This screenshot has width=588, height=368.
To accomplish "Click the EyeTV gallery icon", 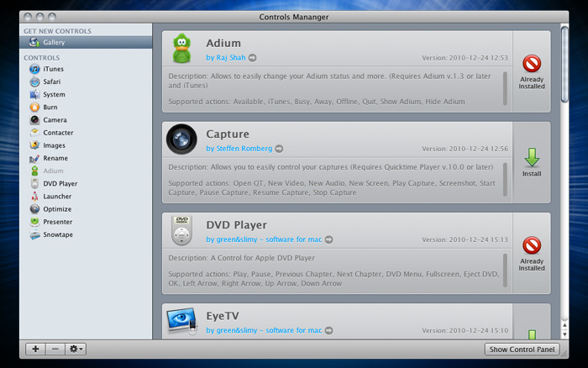I will point(182,321).
